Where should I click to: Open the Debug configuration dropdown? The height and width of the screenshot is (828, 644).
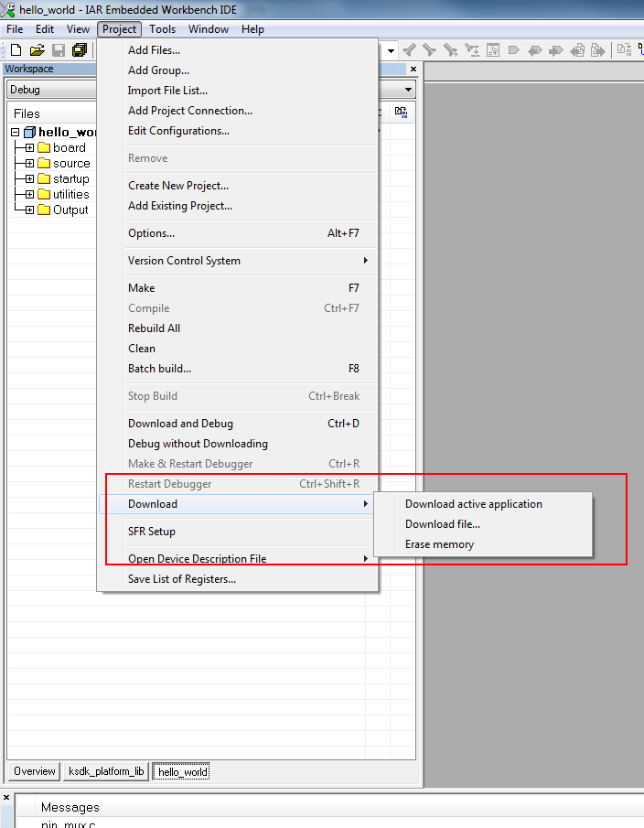408,90
